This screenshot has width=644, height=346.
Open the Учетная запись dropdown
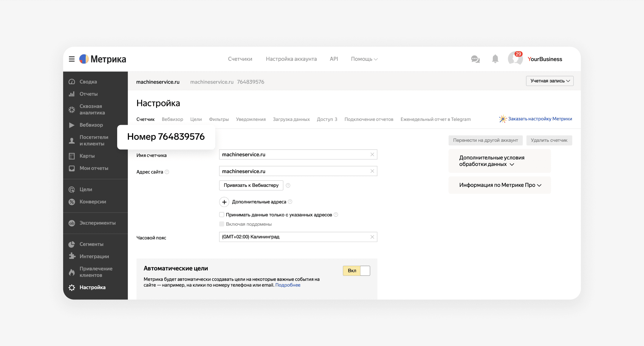(550, 81)
